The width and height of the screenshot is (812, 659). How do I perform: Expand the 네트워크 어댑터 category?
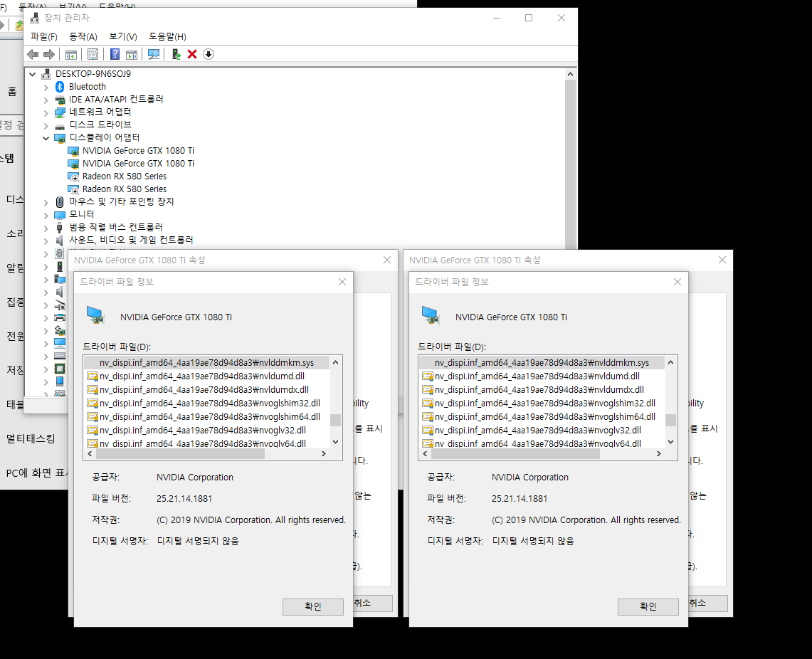click(46, 112)
